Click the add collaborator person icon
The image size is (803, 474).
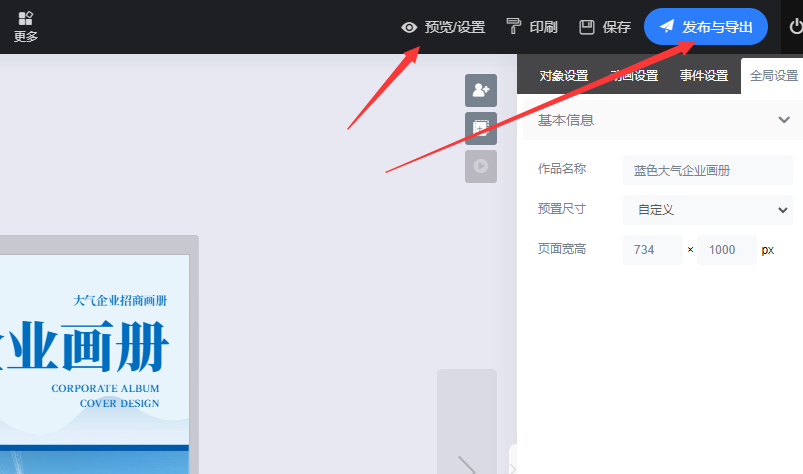pos(480,90)
